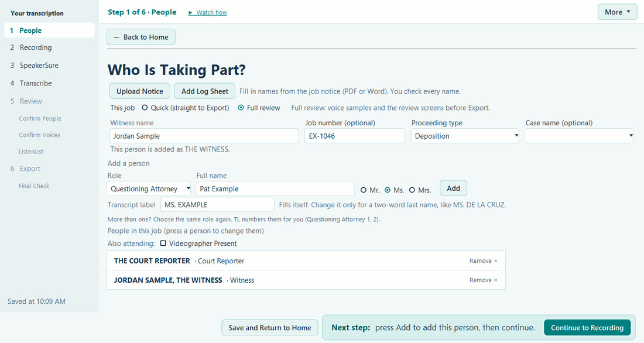This screenshot has height=343, width=644.
Task: Click the Back to Home button
Action: tap(141, 37)
